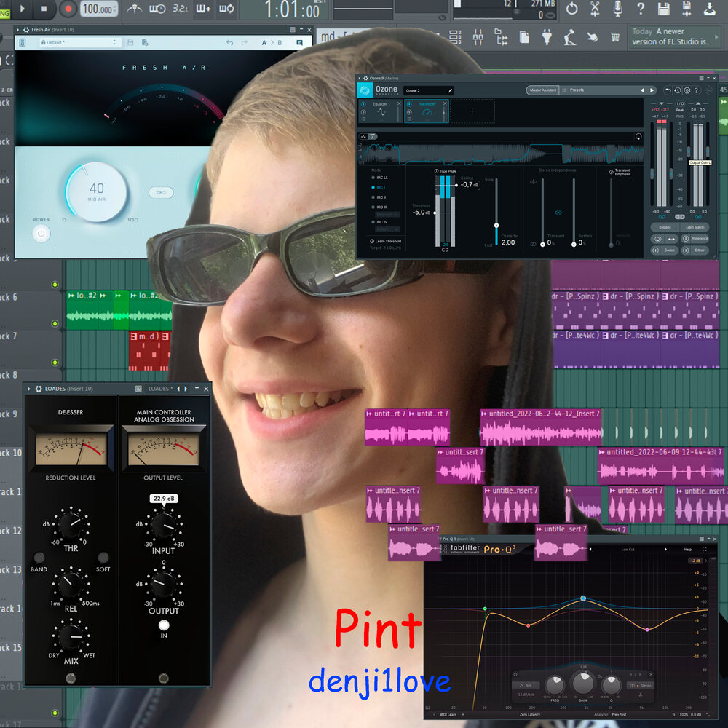Click the microphone icon in top toolbar
Viewport: 728px width, 728px height.
click(617, 9)
